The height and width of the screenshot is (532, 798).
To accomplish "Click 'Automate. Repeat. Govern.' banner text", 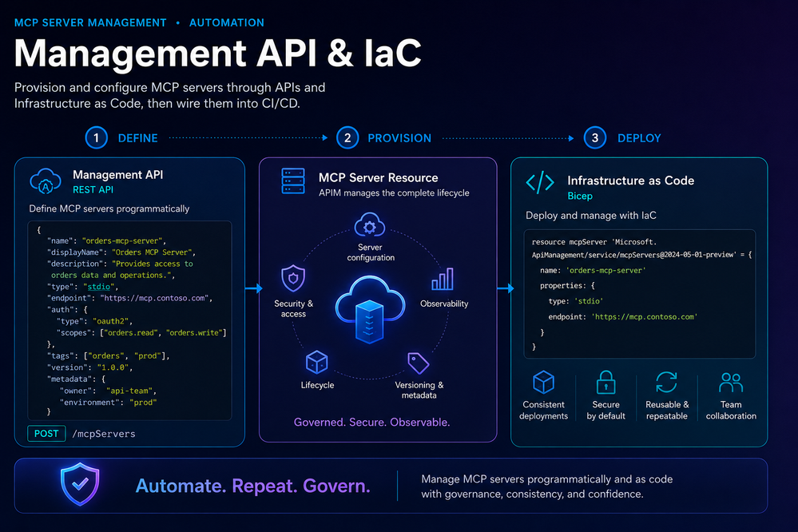I will pyautogui.click(x=253, y=486).
